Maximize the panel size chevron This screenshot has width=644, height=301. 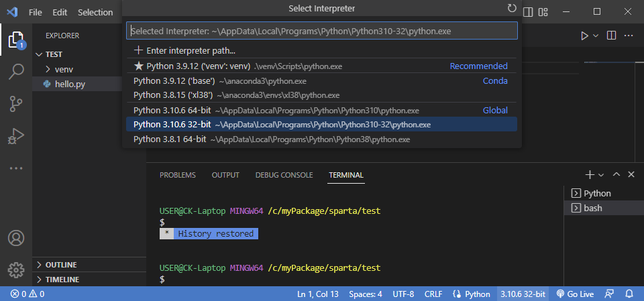coord(616,174)
